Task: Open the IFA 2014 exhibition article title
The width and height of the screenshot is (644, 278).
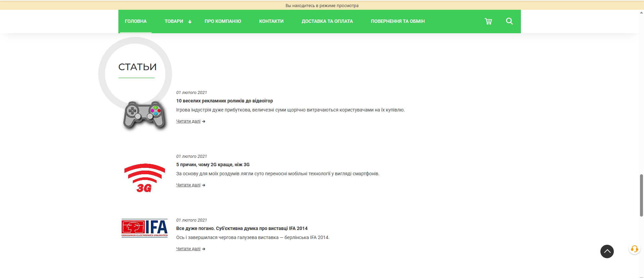Action: 241,228
